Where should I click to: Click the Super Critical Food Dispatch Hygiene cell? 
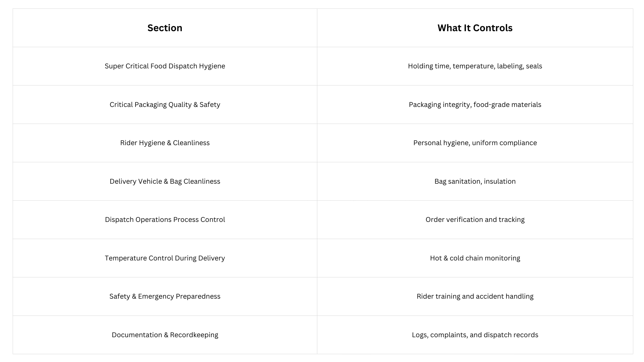[x=165, y=66]
